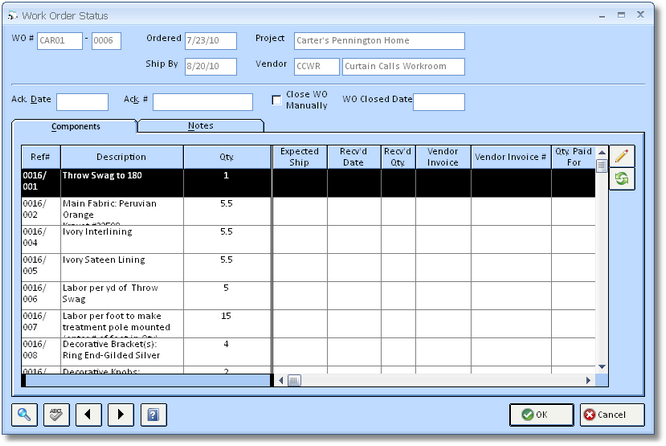The height and width of the screenshot is (446, 666).
Task: Click the Ship By field 8/20/10
Action: click(x=211, y=67)
